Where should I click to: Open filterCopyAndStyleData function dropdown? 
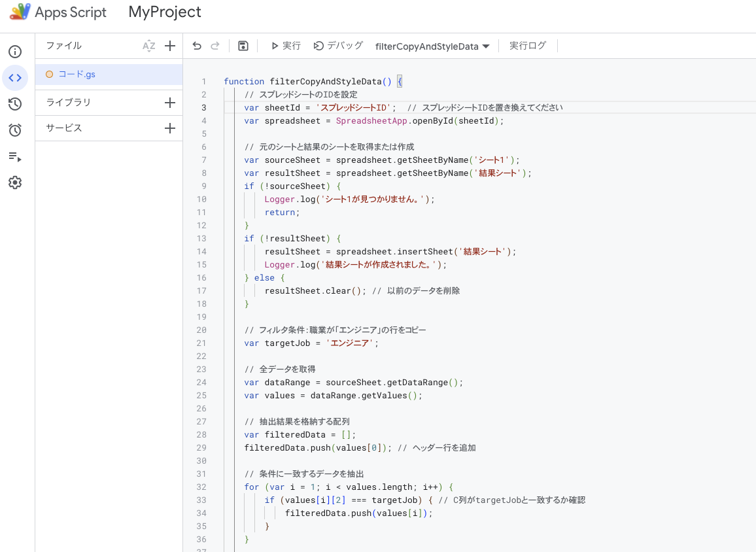(x=432, y=46)
